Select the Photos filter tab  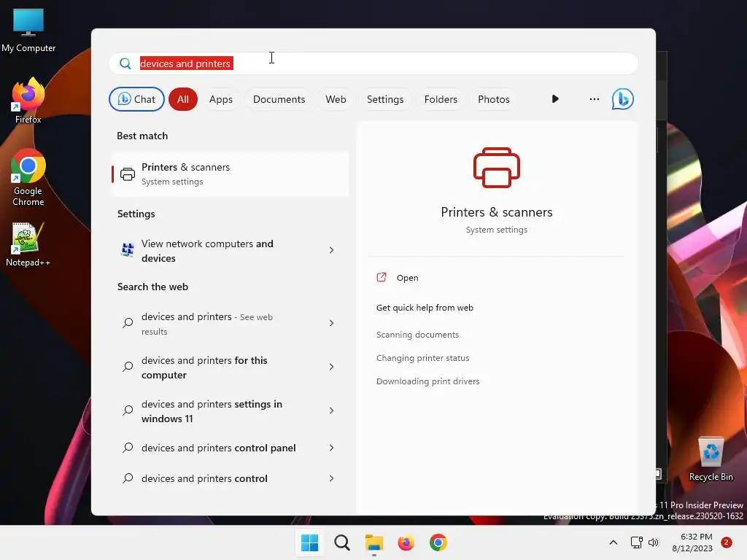[x=494, y=99]
